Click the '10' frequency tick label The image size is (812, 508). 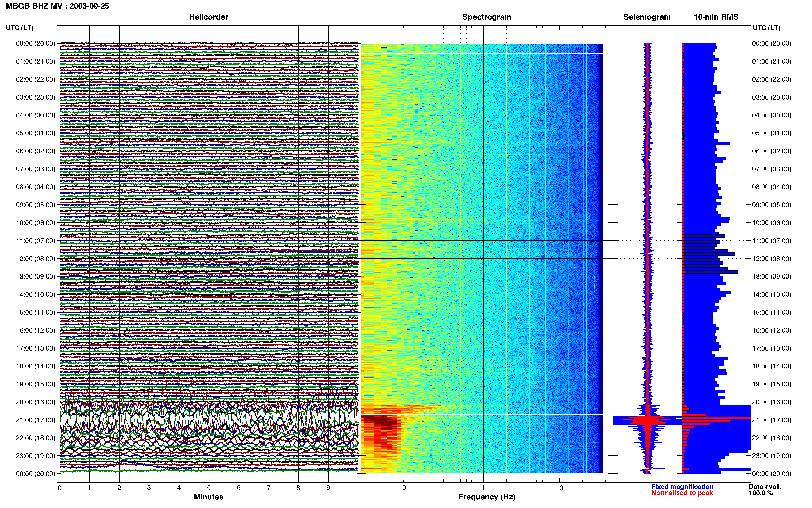(x=559, y=488)
